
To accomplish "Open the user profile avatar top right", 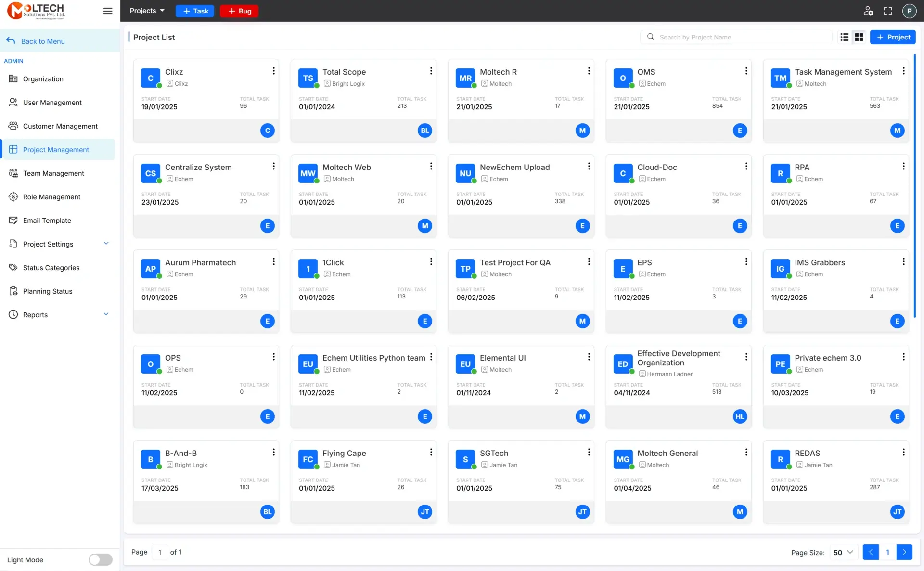I will click(x=909, y=11).
